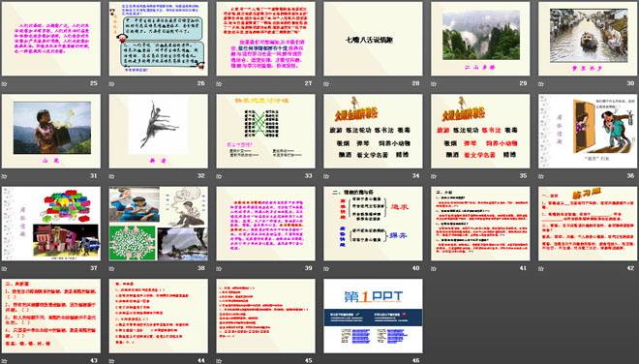Select slide 29 with misty mountain photo
This screenshot has width=639, height=364.
480,39
